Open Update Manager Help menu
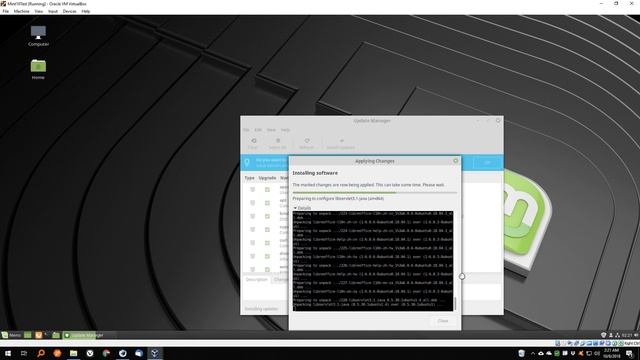640x360 pixels. click(285, 130)
